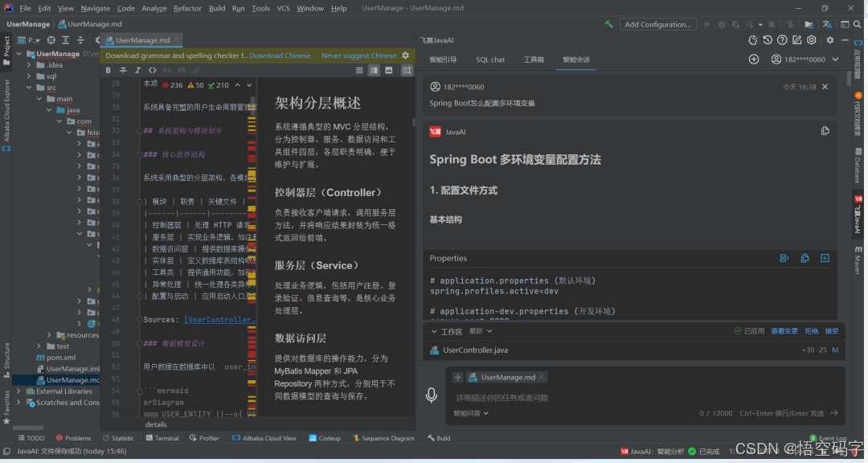Go to previous highlighted error arrow
The image size is (868, 463).
[x=237, y=85]
